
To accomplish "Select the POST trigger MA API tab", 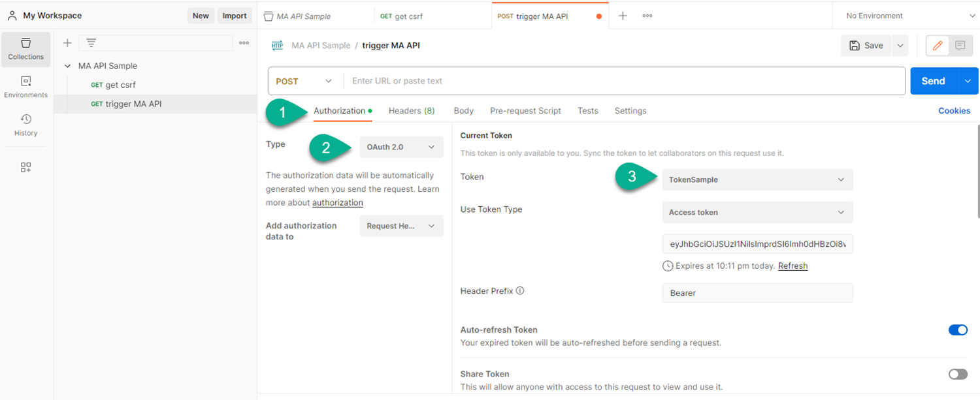I will [x=549, y=16].
